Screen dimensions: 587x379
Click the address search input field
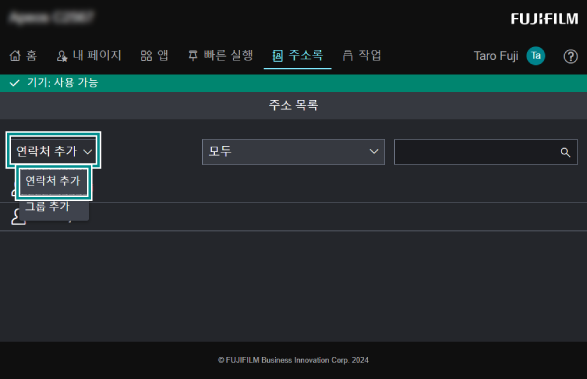[x=486, y=152]
